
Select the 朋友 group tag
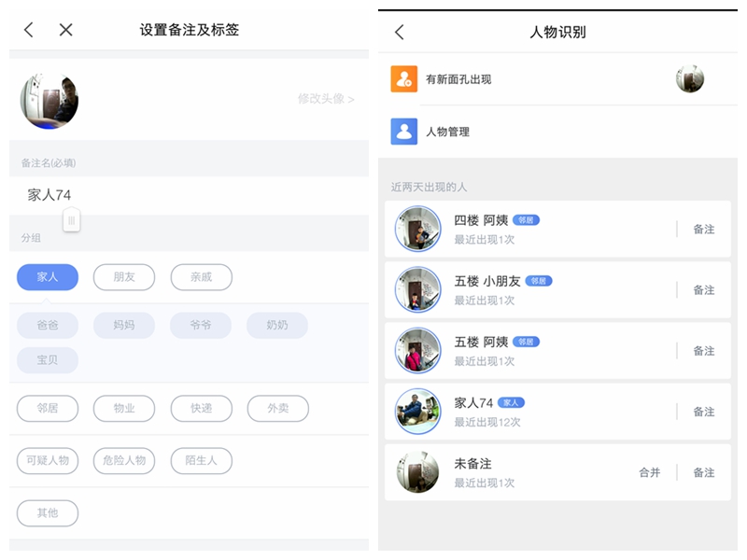click(124, 277)
